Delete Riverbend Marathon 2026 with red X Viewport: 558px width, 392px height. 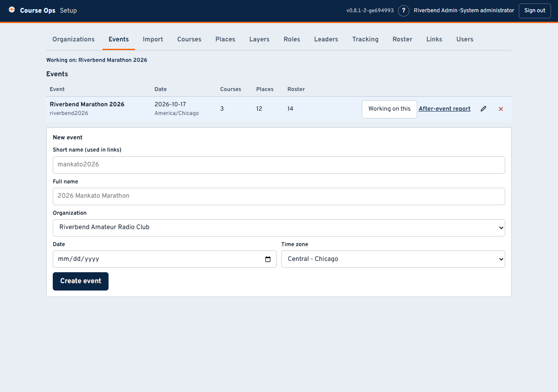tap(501, 109)
